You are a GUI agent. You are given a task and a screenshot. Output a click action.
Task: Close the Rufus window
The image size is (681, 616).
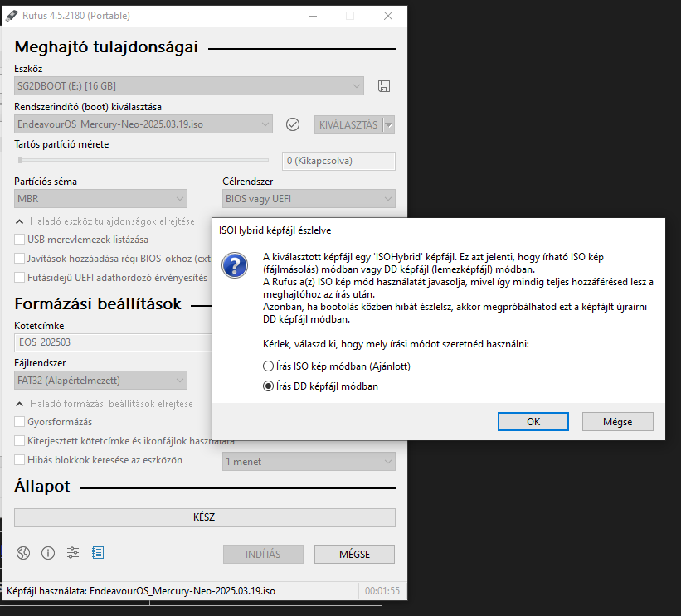[x=388, y=16]
